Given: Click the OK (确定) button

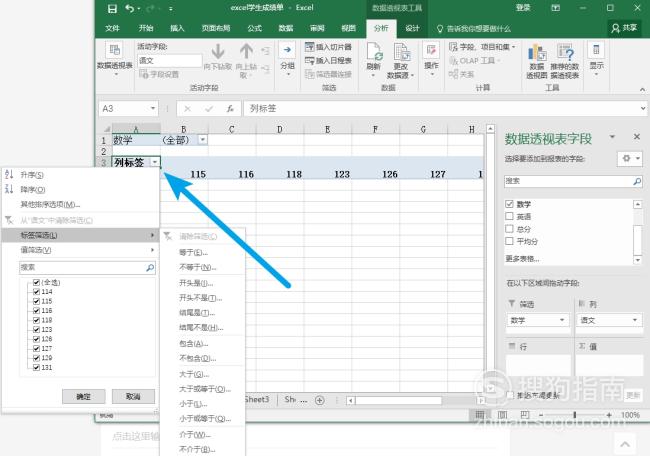Looking at the screenshot, I should pos(83,397).
